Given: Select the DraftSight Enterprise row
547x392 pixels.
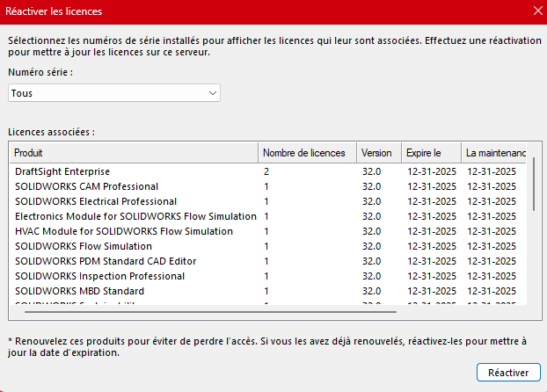Looking at the screenshot, I should 268,171.
